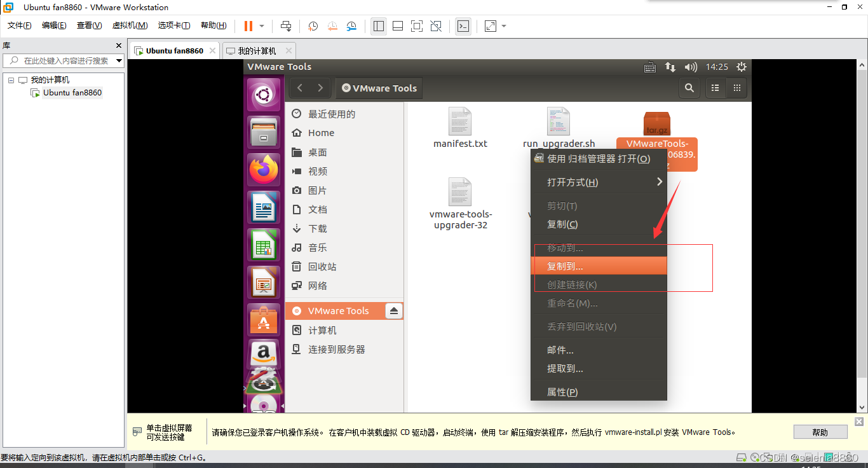Choose 复制到... in context menu
This screenshot has height=468, width=868.
(x=599, y=266)
